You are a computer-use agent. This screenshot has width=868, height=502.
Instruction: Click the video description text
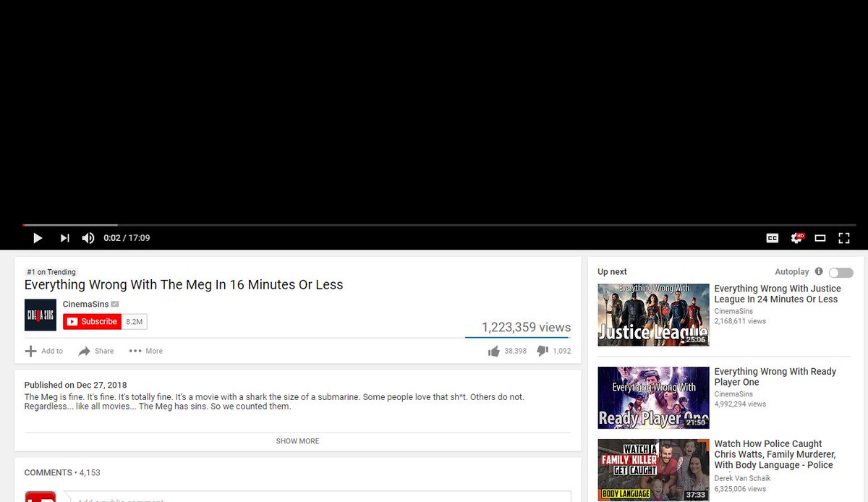pos(274,401)
